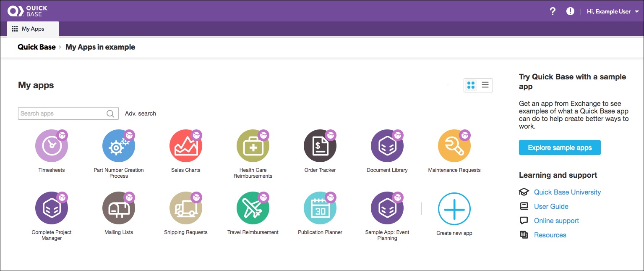This screenshot has height=271, width=644.
Task: Click the Explore sample apps button
Action: (560, 147)
